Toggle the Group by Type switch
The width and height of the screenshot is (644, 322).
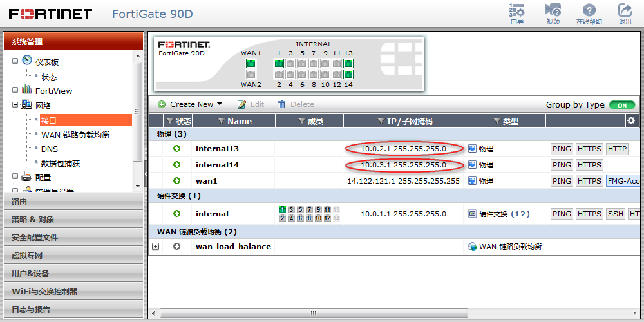click(622, 105)
